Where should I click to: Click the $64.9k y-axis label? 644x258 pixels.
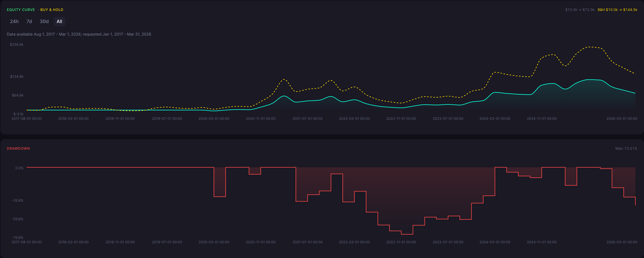pyautogui.click(x=18, y=95)
